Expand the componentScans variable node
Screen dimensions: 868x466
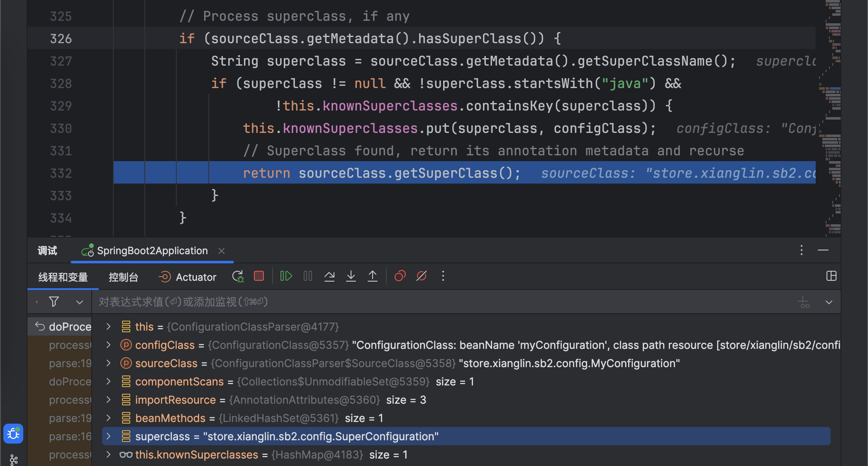[x=108, y=381]
